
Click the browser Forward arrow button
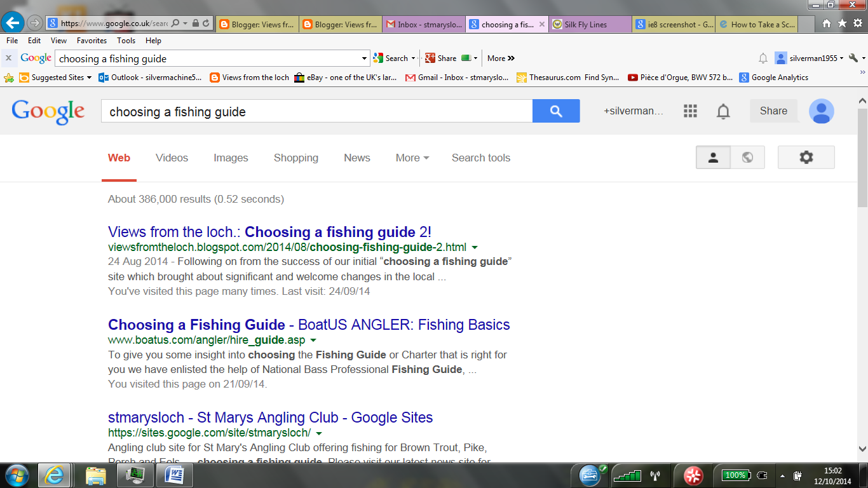35,24
